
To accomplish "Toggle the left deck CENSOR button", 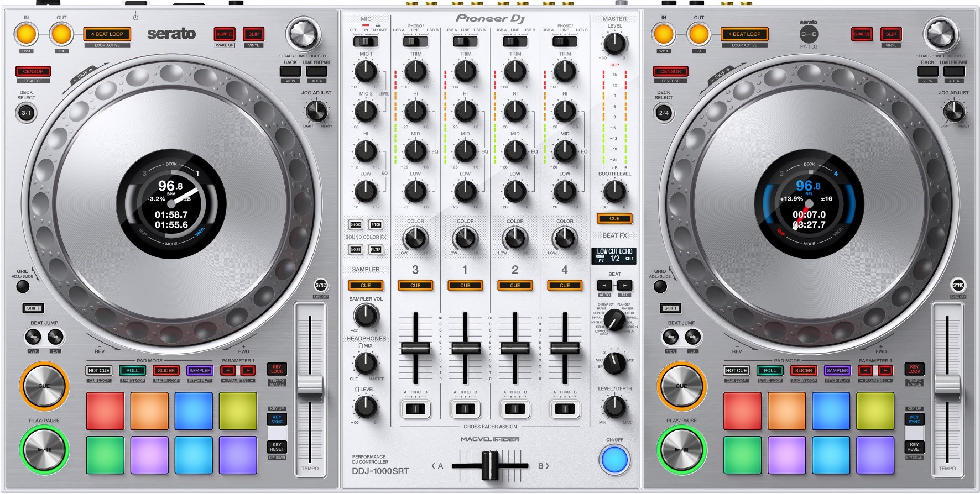I will pos(33,71).
